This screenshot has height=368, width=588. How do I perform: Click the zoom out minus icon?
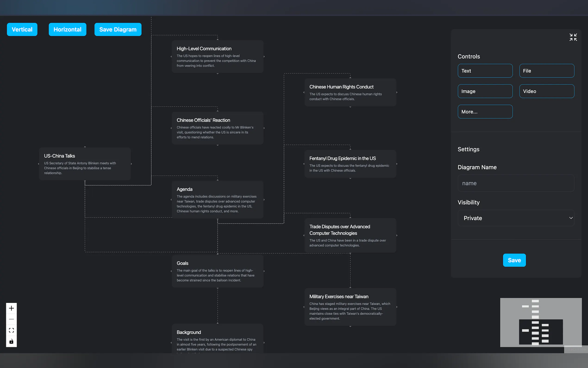point(11,319)
